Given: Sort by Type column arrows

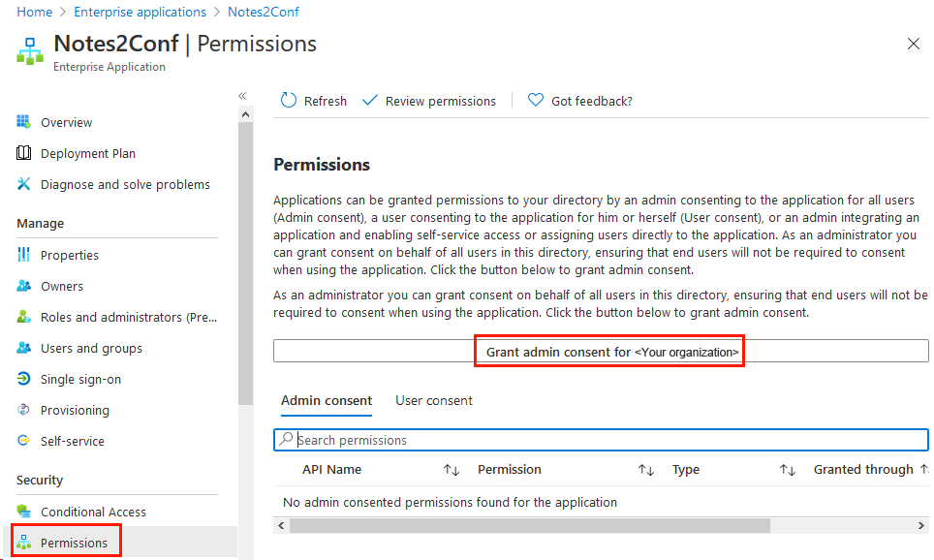Looking at the screenshot, I should [788, 470].
